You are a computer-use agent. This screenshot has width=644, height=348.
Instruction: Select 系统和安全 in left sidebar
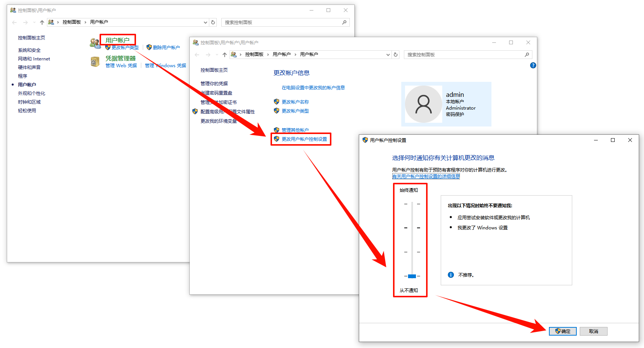[x=29, y=50]
